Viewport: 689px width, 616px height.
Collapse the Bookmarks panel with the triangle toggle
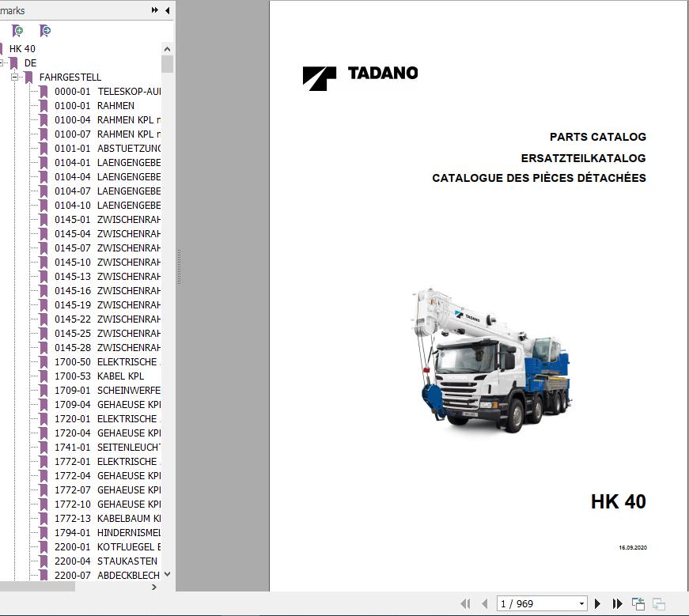(165, 10)
